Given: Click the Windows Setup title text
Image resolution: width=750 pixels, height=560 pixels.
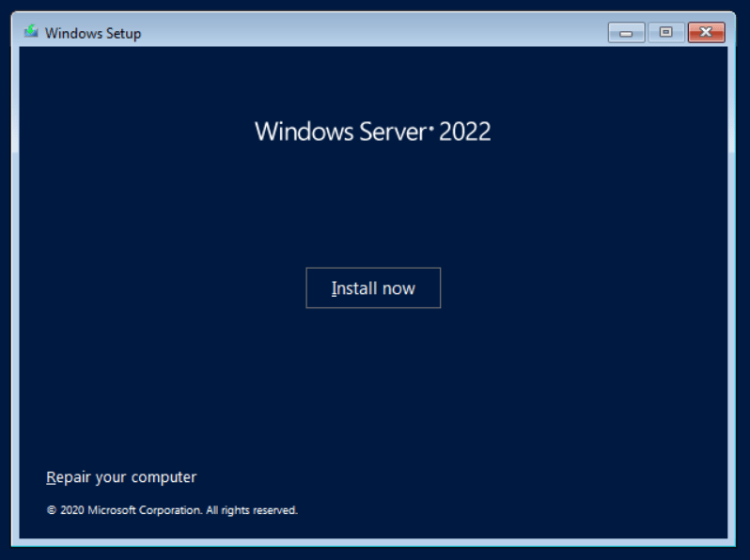Looking at the screenshot, I should click(x=93, y=34).
